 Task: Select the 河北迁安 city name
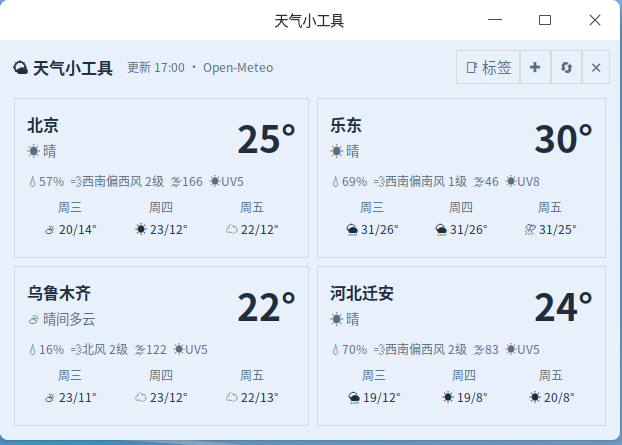pyautogui.click(x=362, y=293)
